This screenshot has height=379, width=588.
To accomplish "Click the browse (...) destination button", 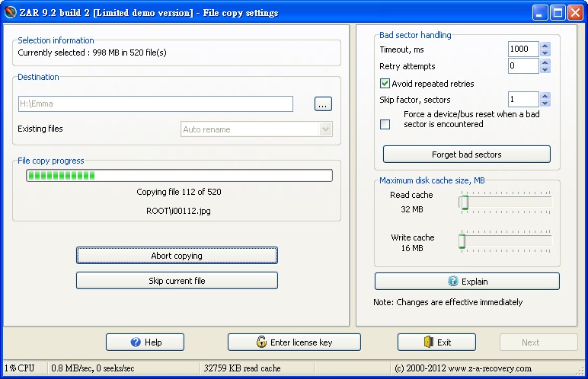I will click(323, 104).
